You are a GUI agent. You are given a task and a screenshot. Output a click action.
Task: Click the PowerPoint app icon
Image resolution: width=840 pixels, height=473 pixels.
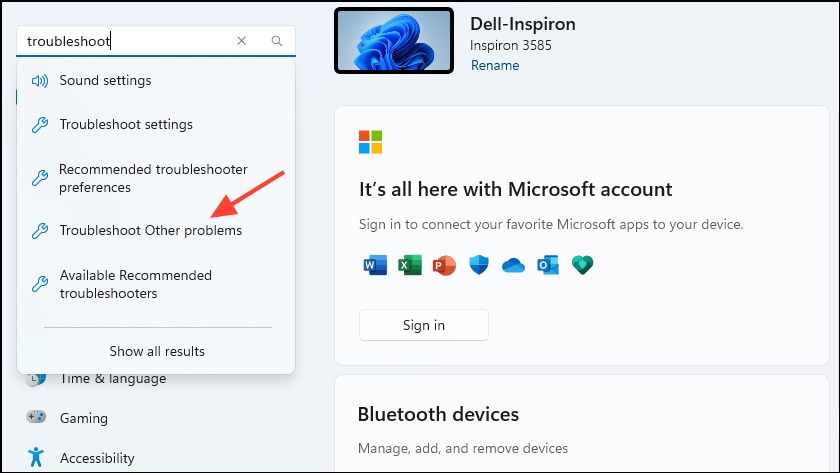444,265
